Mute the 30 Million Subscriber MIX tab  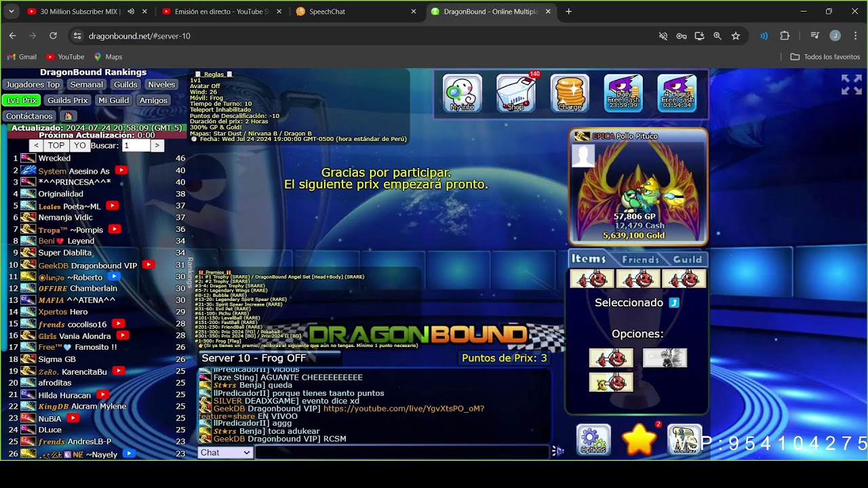pos(131,12)
